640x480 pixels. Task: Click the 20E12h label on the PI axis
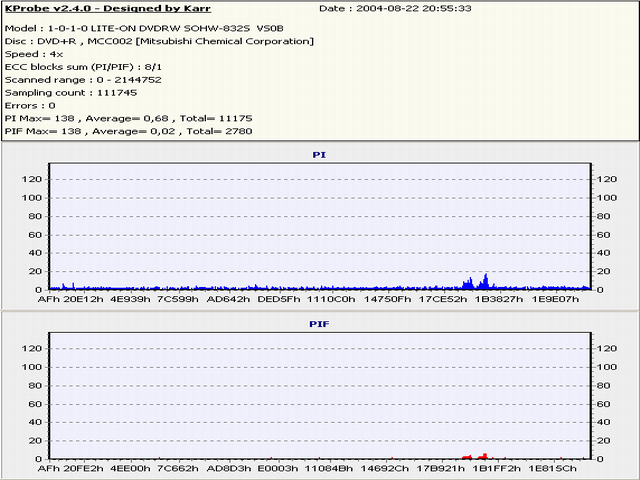[x=84, y=299]
